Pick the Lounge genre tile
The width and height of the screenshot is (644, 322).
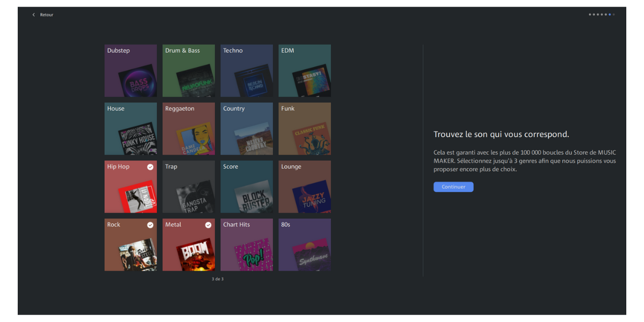(304, 187)
